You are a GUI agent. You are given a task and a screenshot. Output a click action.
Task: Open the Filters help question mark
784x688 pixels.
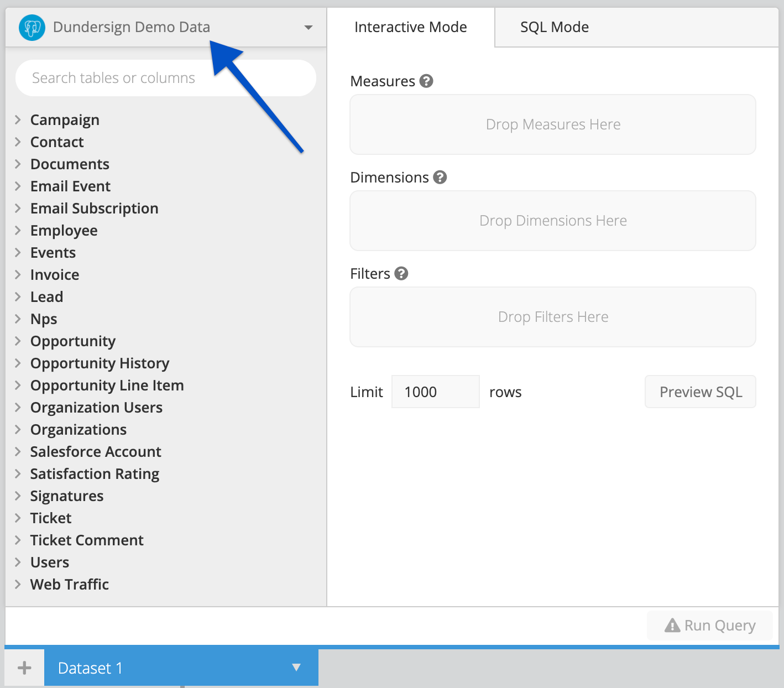pos(401,274)
